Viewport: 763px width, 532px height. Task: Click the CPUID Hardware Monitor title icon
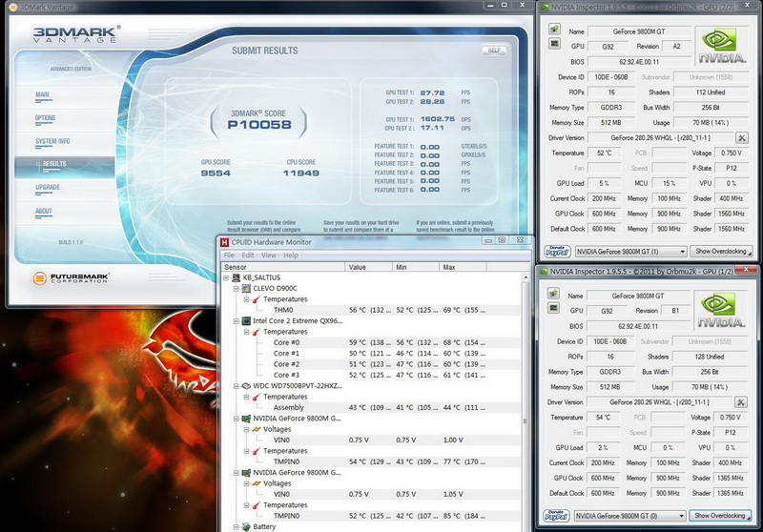click(x=224, y=242)
